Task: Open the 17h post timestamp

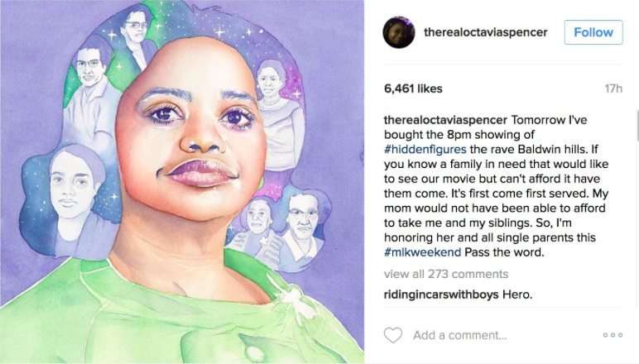Action: tap(613, 89)
